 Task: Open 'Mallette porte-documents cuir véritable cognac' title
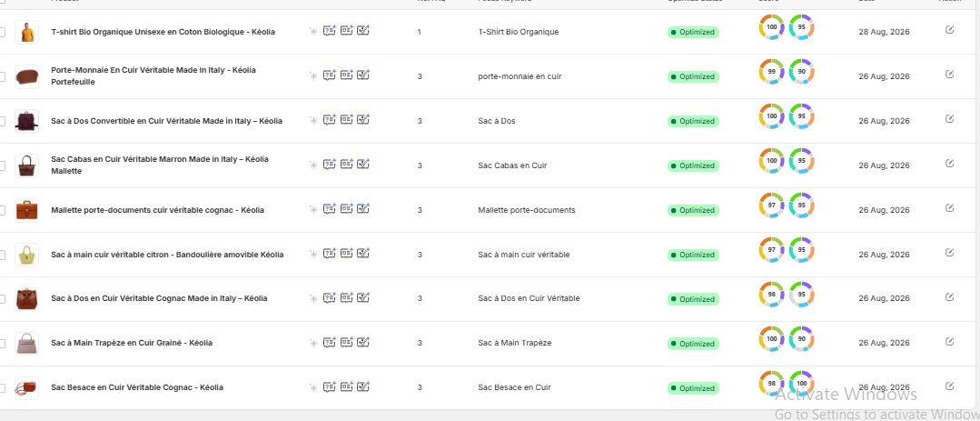point(157,210)
